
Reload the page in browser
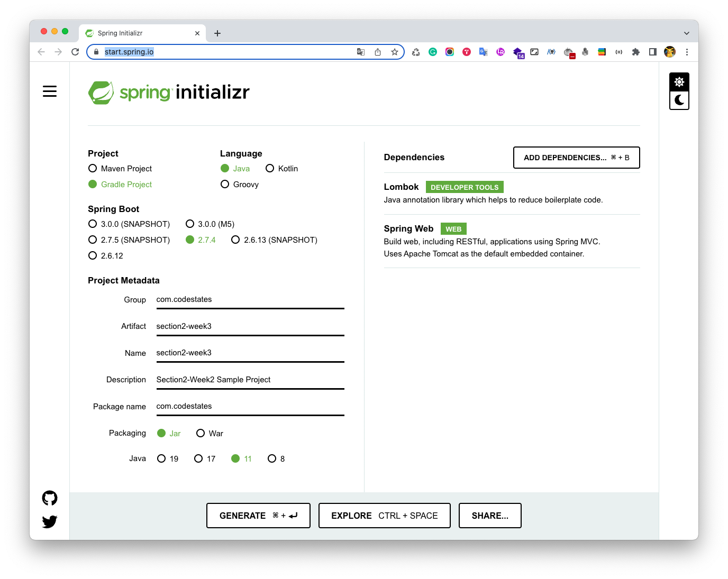pyautogui.click(x=75, y=52)
